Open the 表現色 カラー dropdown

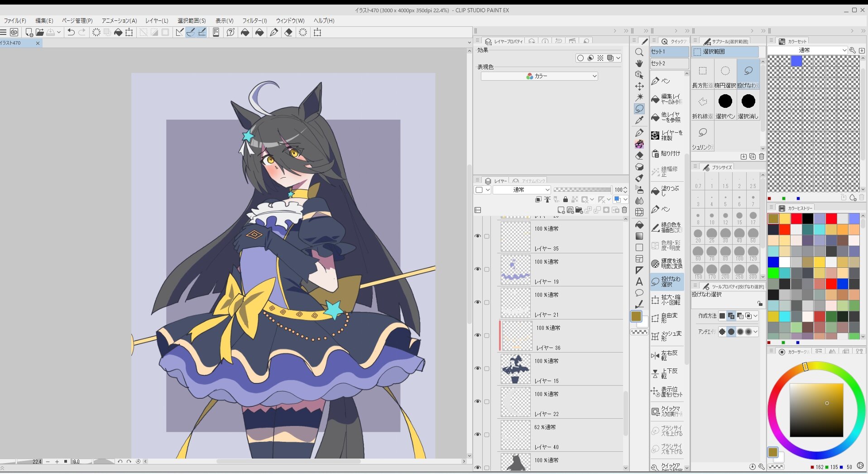coord(539,76)
